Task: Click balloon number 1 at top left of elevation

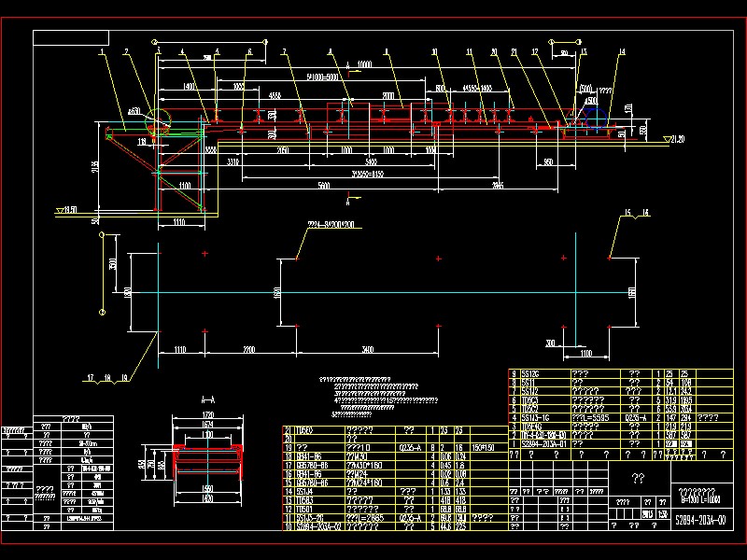Action: point(102,51)
